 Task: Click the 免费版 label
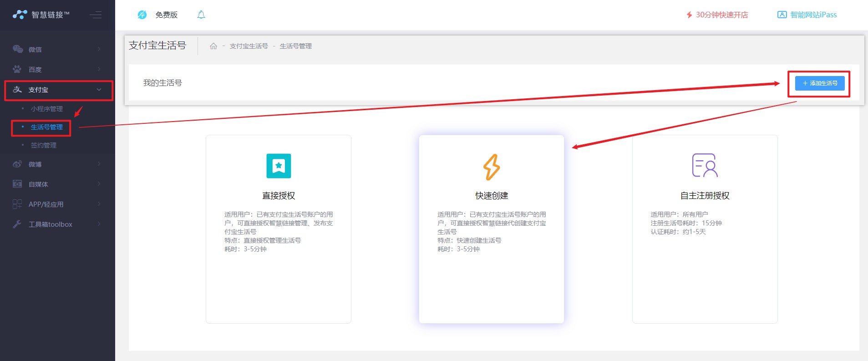point(167,15)
